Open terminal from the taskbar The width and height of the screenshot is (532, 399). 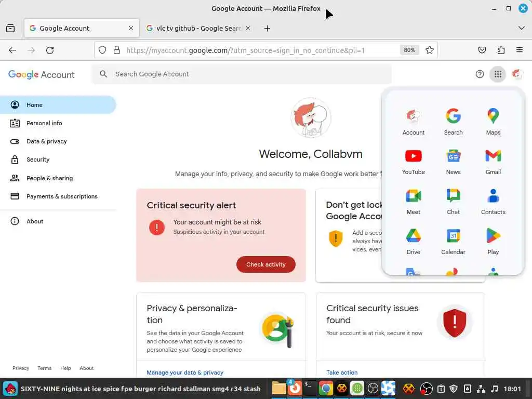coord(310,388)
